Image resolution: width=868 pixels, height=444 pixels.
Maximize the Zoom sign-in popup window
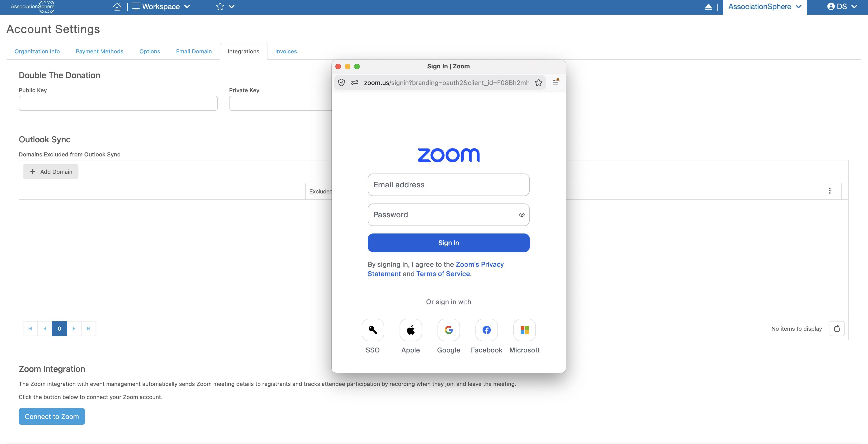pyautogui.click(x=357, y=66)
